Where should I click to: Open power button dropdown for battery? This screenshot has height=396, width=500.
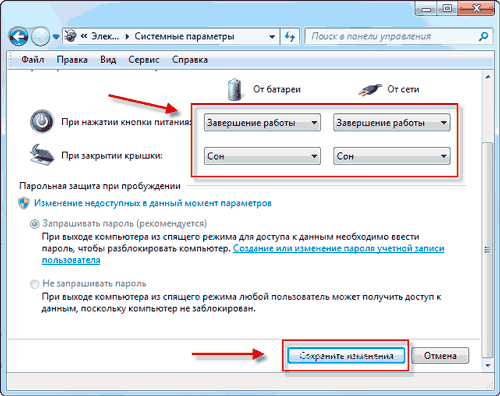tap(262, 123)
